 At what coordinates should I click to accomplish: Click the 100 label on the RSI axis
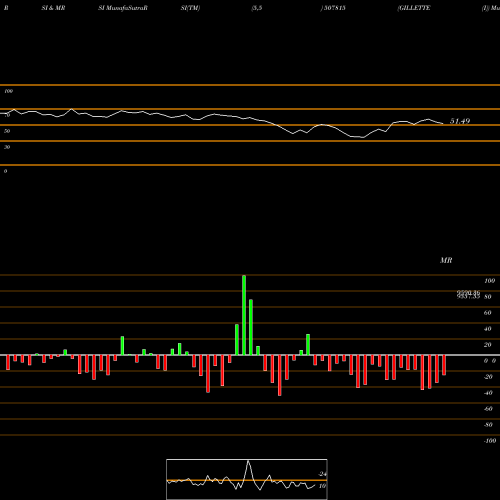(x=9, y=91)
